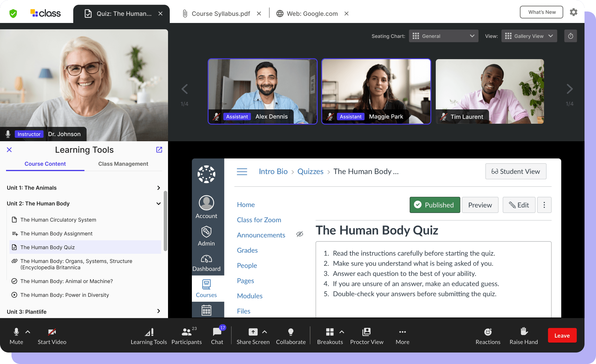The image size is (596, 364).
Task: Open Learning Tools in the bottom toolbar
Action: click(x=149, y=336)
